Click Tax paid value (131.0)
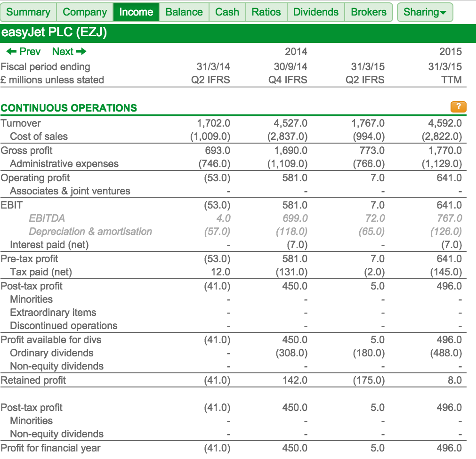Viewport: 476px width, 459px height. coord(292,272)
